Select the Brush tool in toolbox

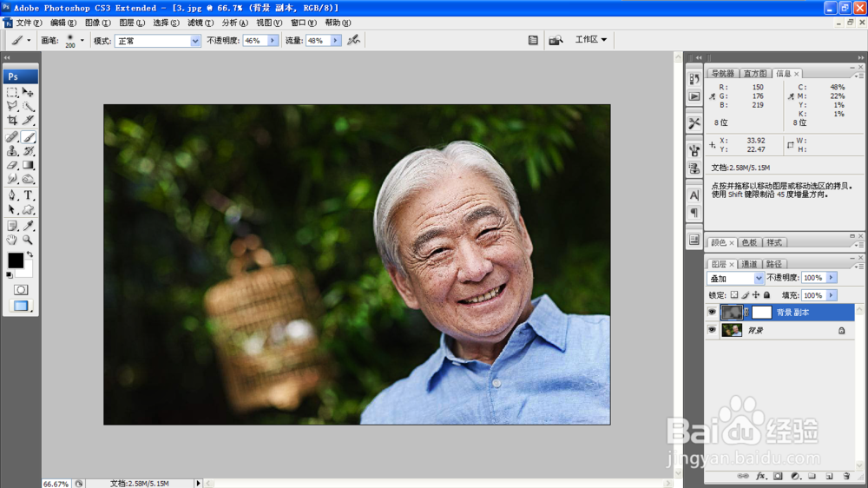(x=28, y=136)
